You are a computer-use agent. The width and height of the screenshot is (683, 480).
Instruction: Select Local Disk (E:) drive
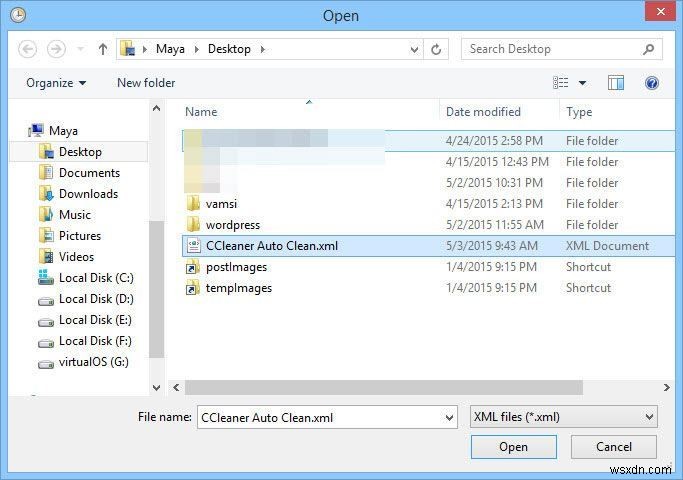(x=95, y=320)
